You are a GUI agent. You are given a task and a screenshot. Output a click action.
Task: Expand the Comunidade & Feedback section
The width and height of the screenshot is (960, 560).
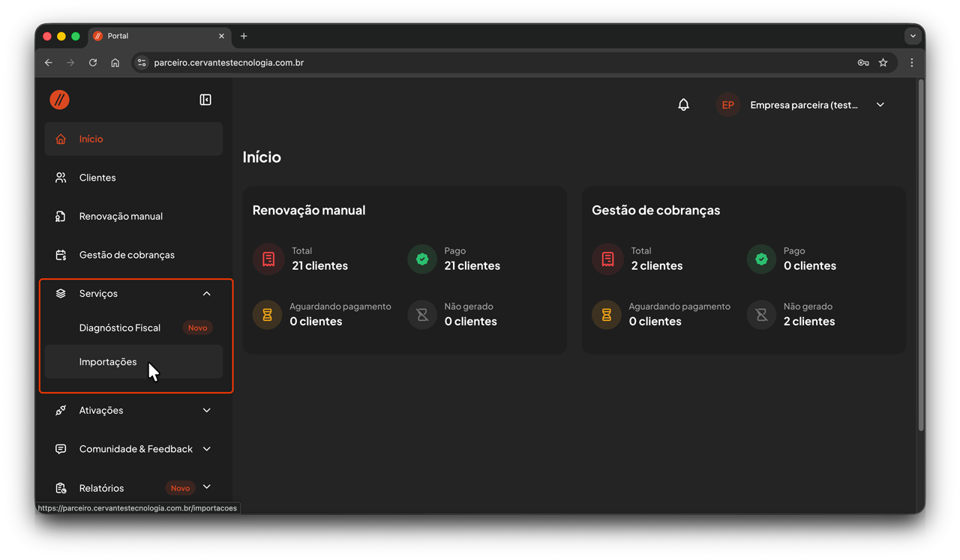pos(206,449)
